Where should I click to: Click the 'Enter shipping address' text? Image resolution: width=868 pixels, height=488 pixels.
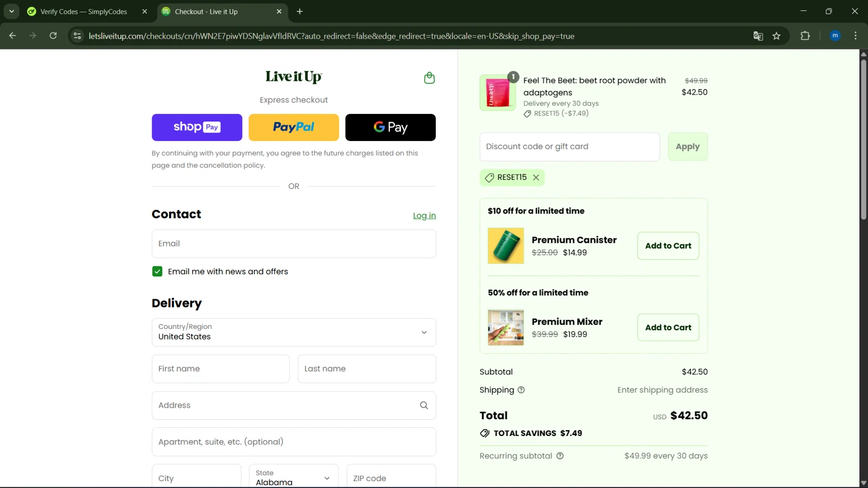[x=663, y=390]
